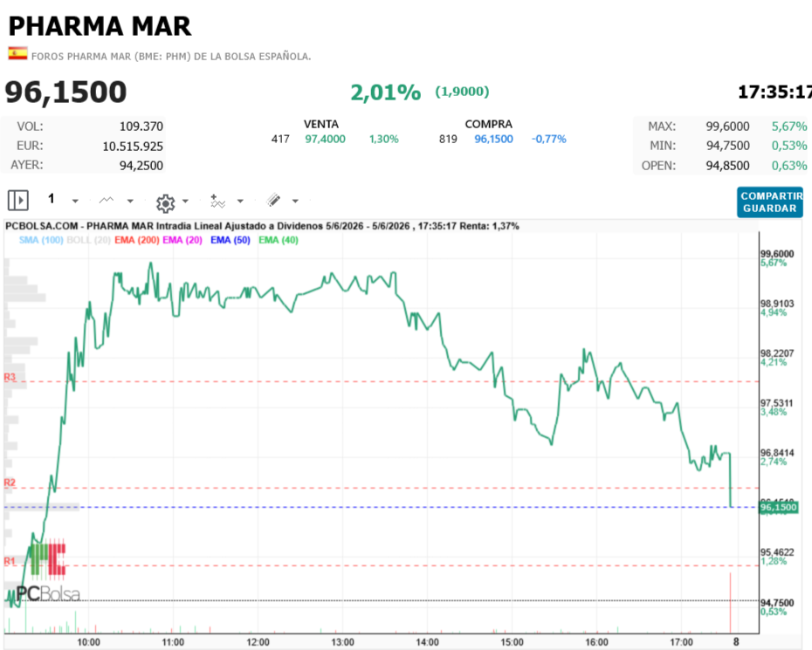Image resolution: width=812 pixels, height=650 pixels.
Task: Open the side panel toggle icon
Action: [x=18, y=201]
